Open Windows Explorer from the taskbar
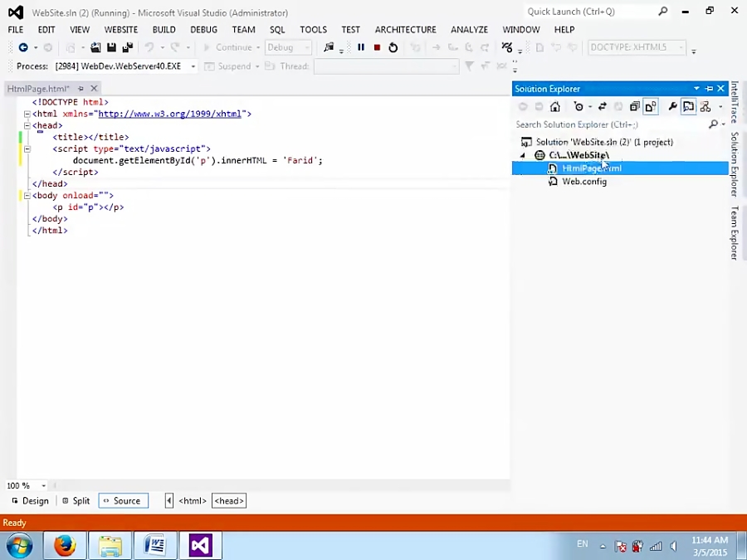This screenshot has width=747, height=560. point(110,545)
